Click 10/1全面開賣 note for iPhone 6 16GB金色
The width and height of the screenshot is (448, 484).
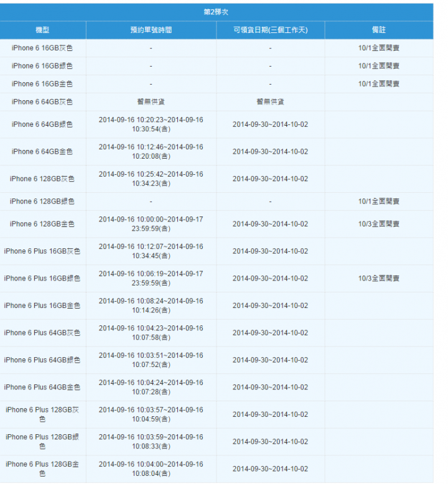[379, 84]
